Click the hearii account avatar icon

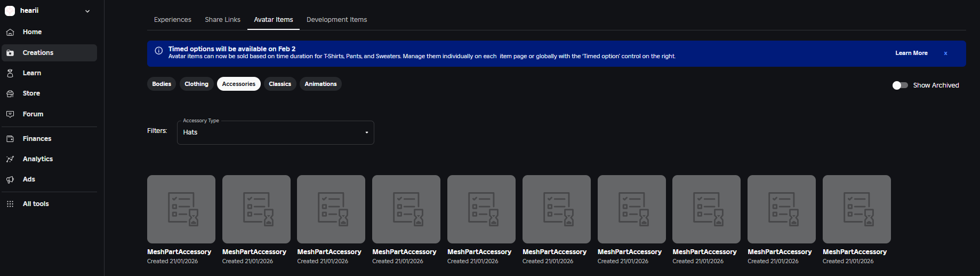click(10, 11)
